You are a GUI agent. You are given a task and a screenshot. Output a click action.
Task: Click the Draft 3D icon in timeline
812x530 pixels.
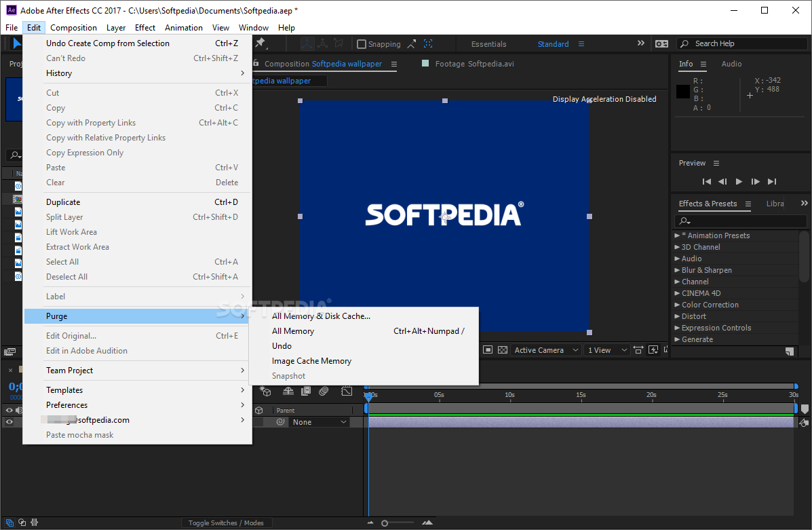pos(267,392)
